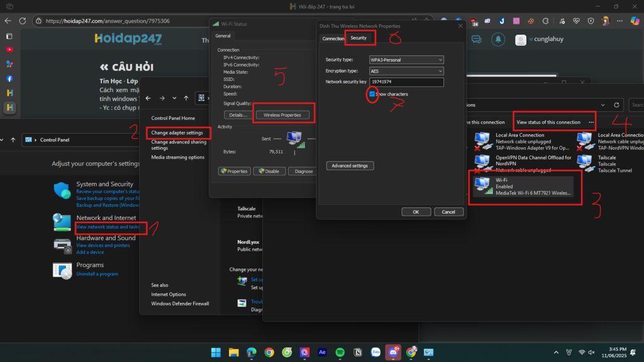Image resolution: width=644 pixels, height=362 pixels.
Task: Launch File Explorer from the taskbar
Action: [233, 352]
